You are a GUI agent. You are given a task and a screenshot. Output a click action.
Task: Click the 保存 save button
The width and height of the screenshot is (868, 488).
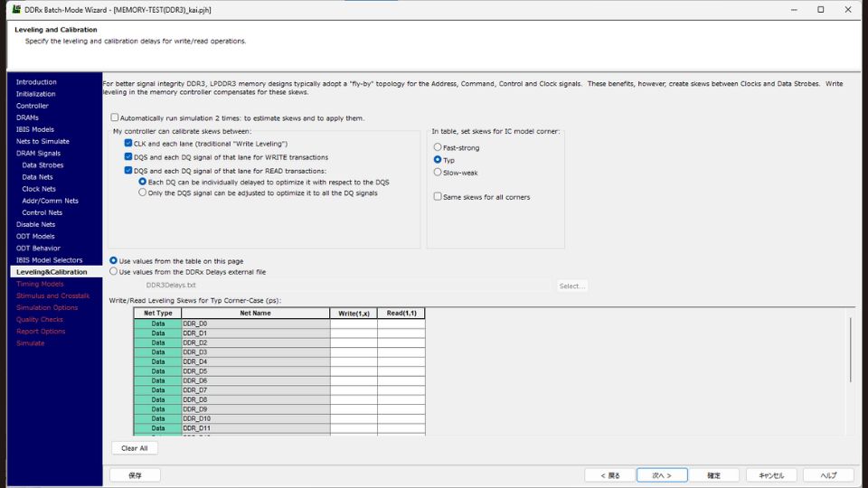pos(135,475)
